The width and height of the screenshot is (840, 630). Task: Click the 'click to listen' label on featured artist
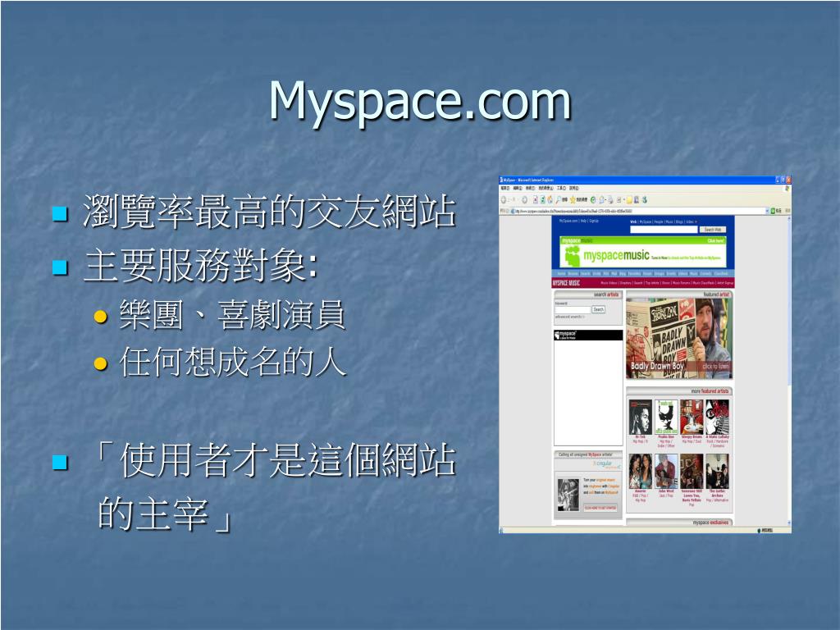(x=715, y=367)
